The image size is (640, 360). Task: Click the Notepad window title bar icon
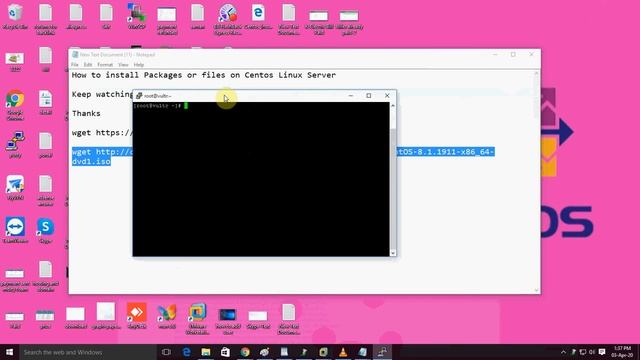pyautogui.click(x=75, y=54)
